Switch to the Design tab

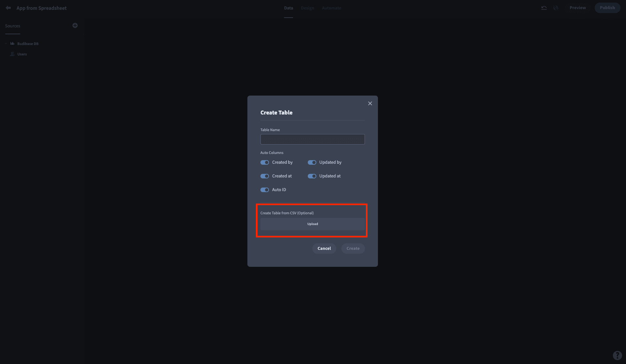pyautogui.click(x=307, y=8)
